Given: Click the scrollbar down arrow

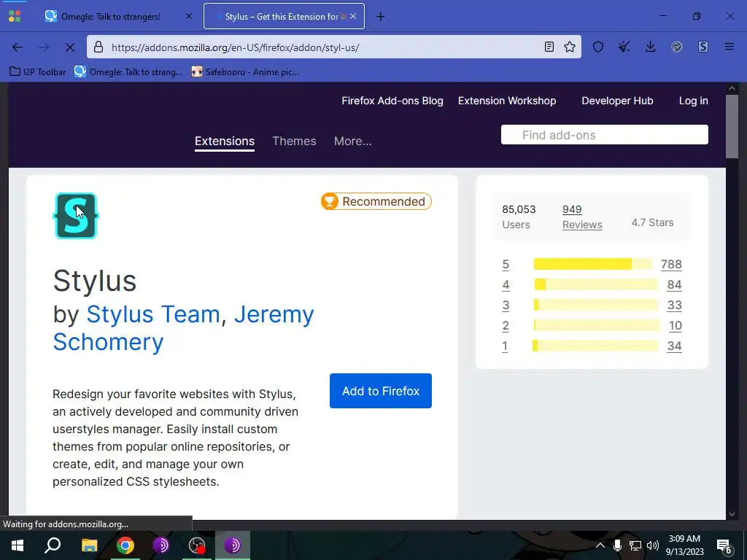Looking at the screenshot, I should pos(732,514).
